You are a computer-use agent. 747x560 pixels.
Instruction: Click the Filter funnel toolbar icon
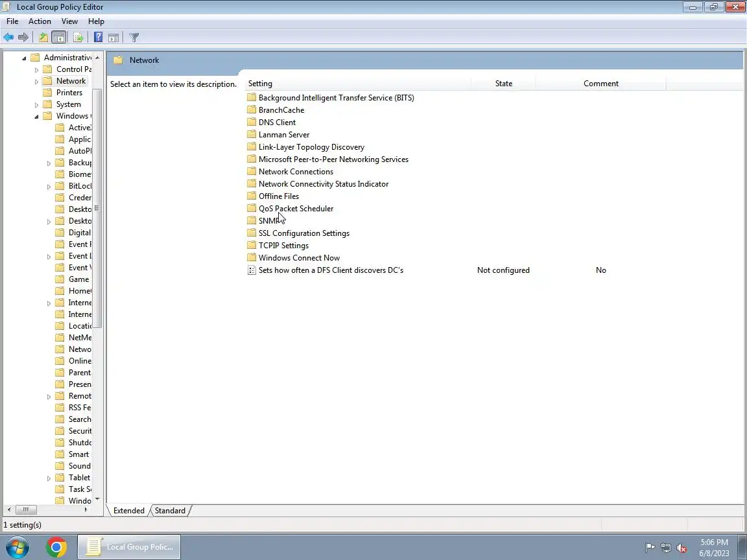pyautogui.click(x=134, y=37)
